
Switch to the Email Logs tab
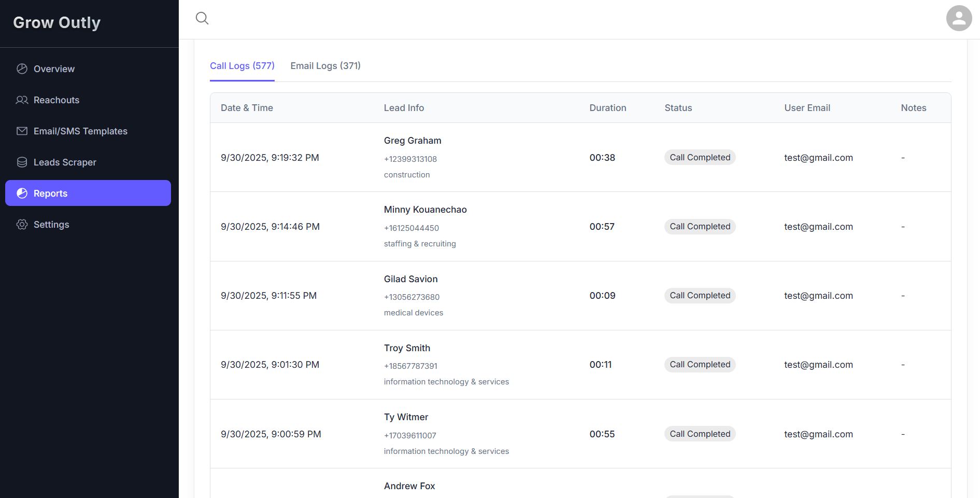[325, 66]
